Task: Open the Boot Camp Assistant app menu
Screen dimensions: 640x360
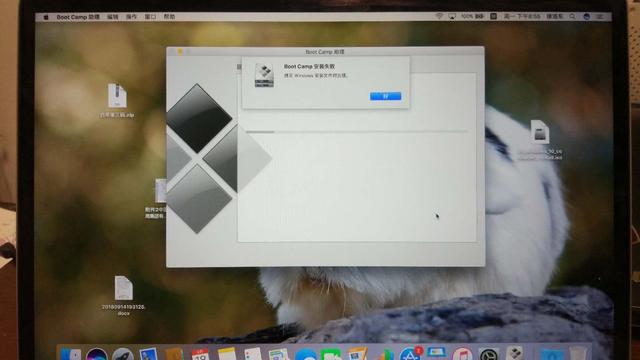Action: pos(78,17)
